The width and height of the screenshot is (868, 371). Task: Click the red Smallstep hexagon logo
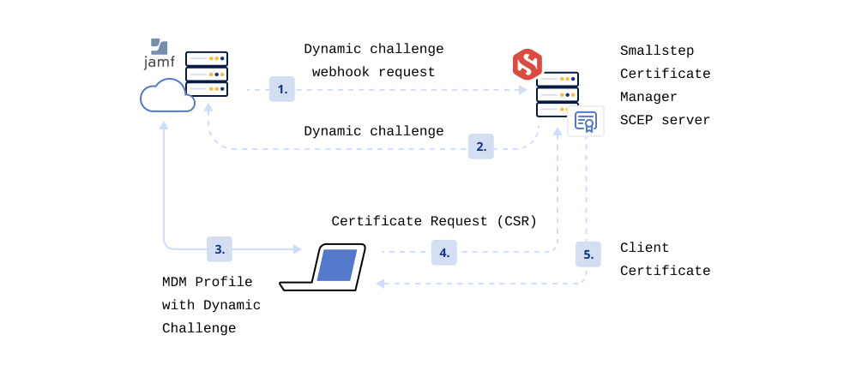[527, 64]
